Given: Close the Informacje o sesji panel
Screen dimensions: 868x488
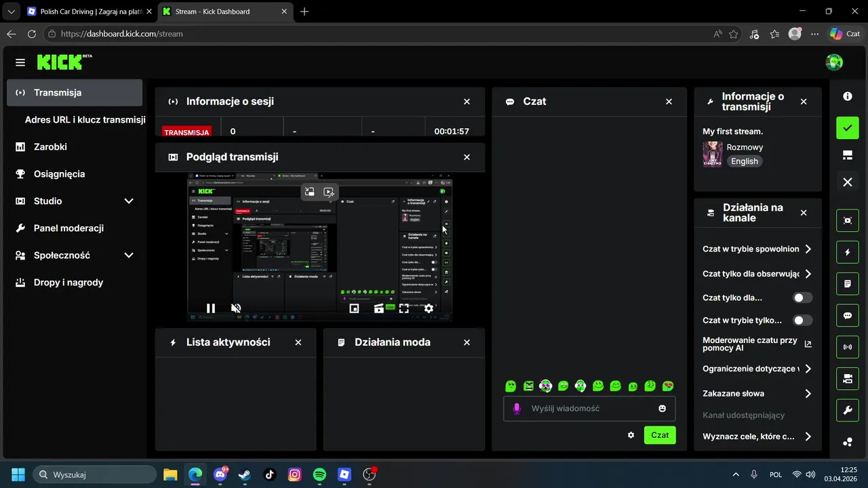Looking at the screenshot, I should [467, 102].
